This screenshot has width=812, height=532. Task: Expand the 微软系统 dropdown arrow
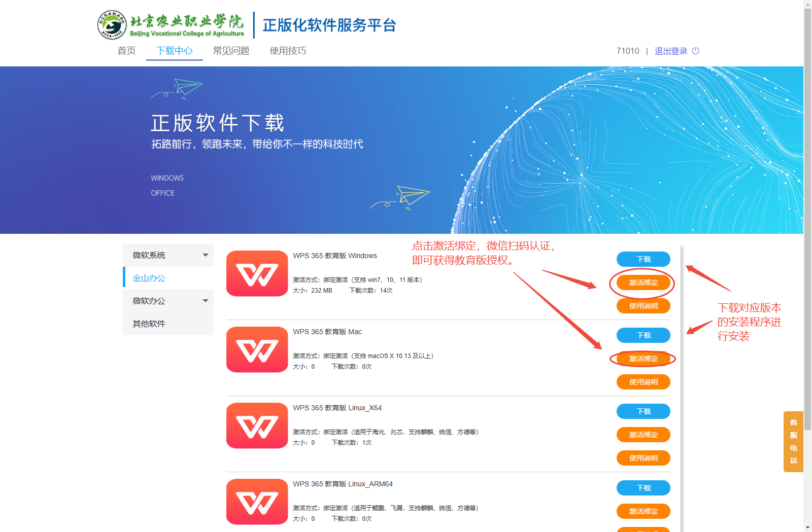point(206,255)
